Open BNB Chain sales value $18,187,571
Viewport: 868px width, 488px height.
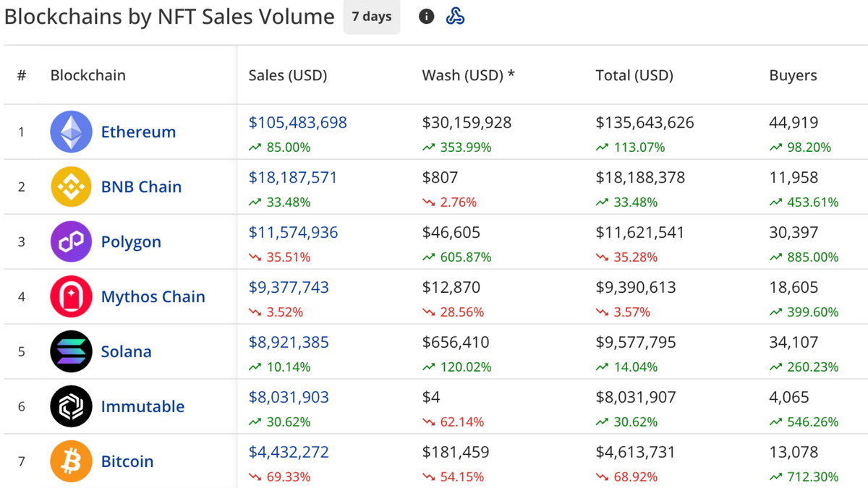click(x=292, y=178)
